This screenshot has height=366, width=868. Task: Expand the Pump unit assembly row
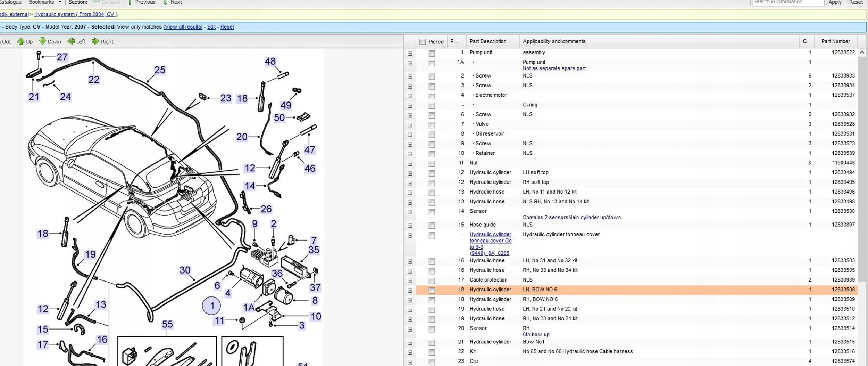(x=410, y=54)
